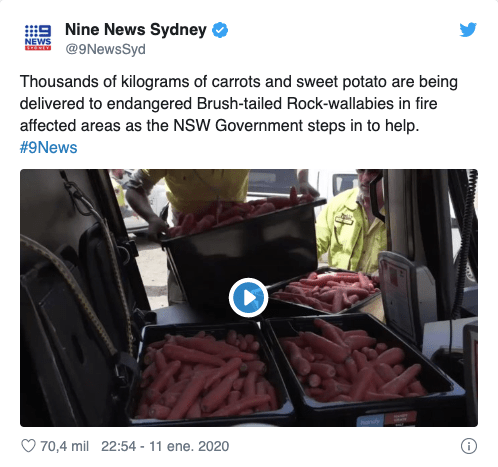Click the bottom-left carrot tray in the video

tap(208, 373)
